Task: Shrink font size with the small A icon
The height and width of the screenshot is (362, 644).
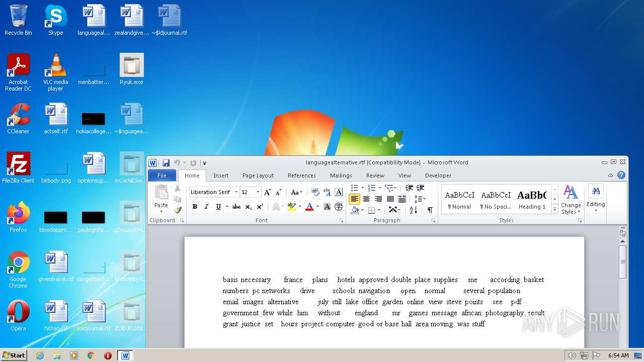Action: [279, 192]
